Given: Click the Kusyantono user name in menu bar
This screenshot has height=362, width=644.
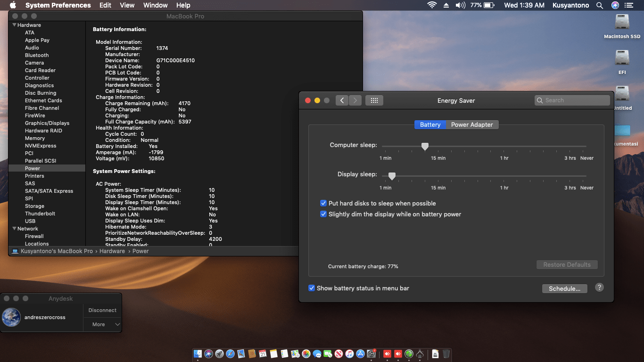Looking at the screenshot, I should coord(571,5).
